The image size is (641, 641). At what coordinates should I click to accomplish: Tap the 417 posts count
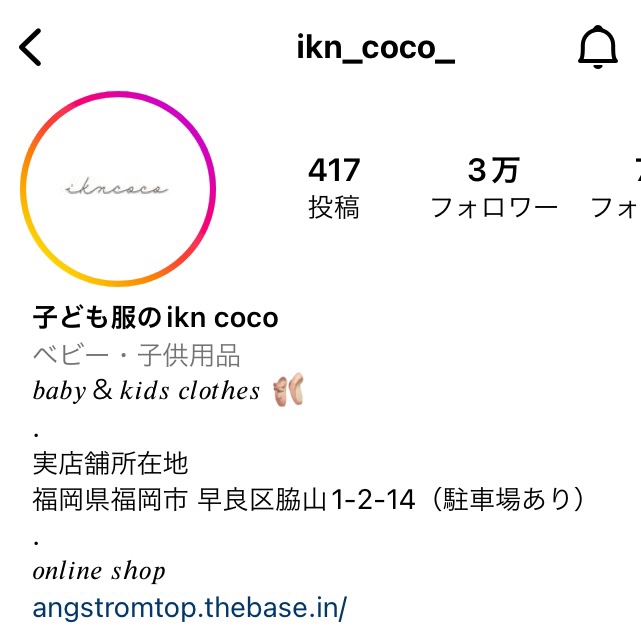(x=334, y=170)
